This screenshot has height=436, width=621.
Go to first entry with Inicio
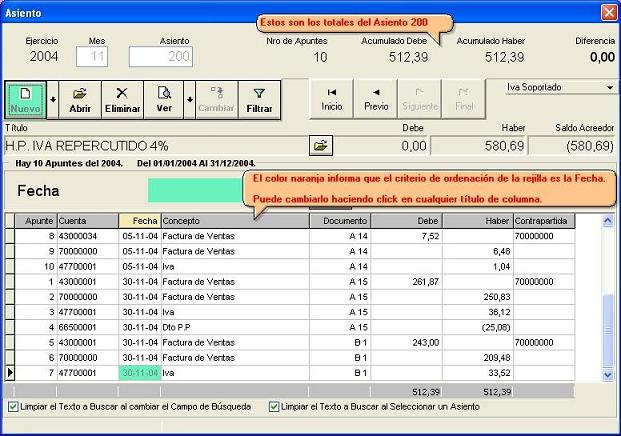click(x=331, y=99)
